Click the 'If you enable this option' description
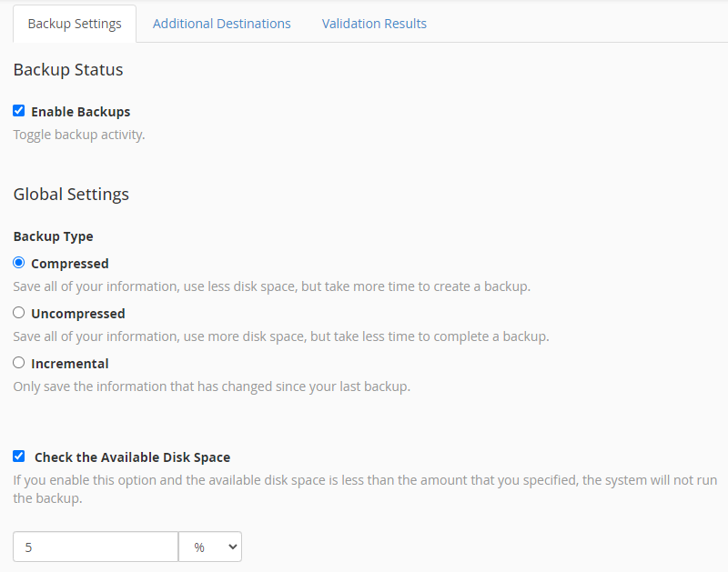Viewport: 728px width, 572px height. coord(365,489)
